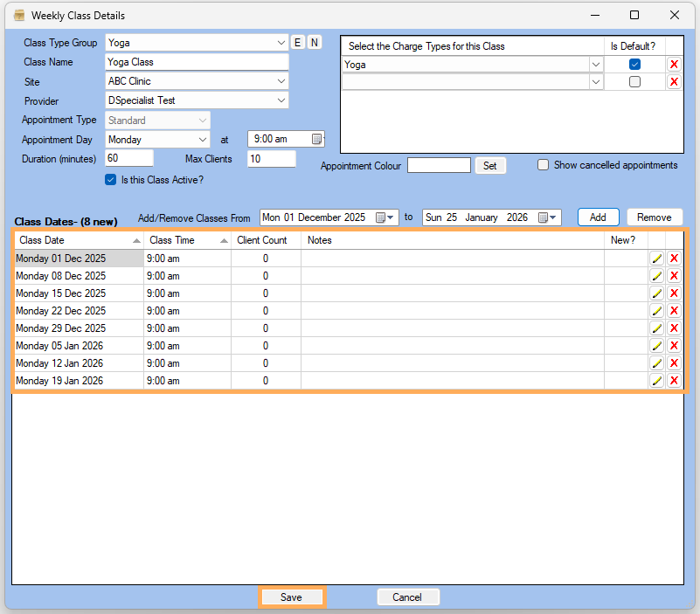This screenshot has height=614, width=700.
Task: Delete the Monday 08 Dec 2025 class
Action: (674, 276)
